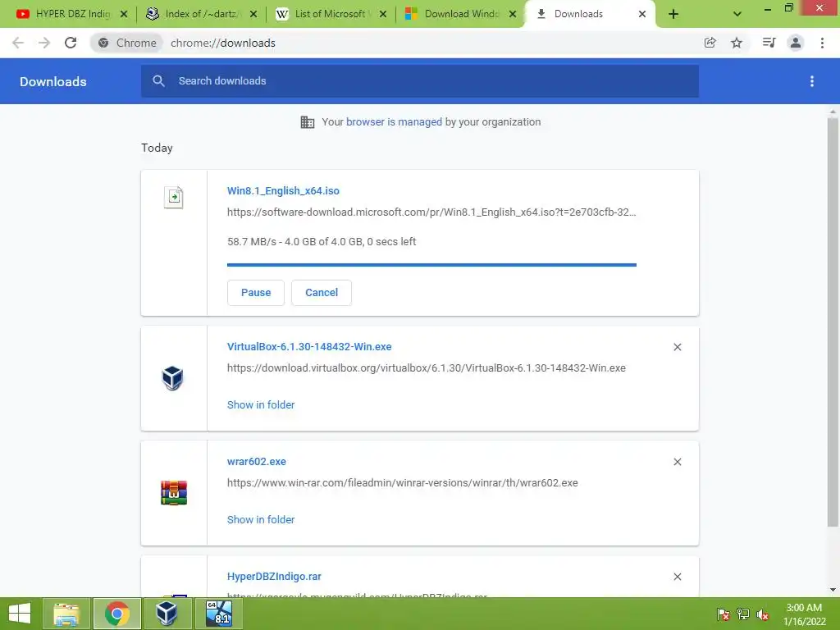Open Chrome's three-dot main menu

tap(822, 43)
